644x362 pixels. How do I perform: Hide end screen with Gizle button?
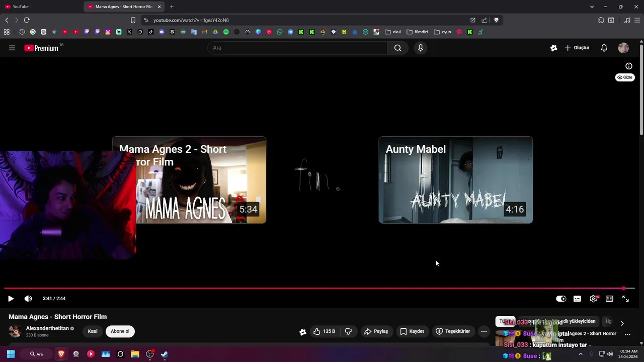tap(625, 77)
